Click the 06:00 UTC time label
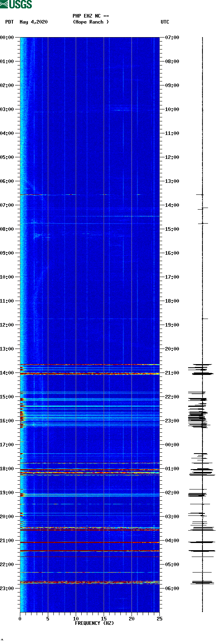The height and width of the screenshot is (644, 220). pyautogui.click(x=172, y=589)
